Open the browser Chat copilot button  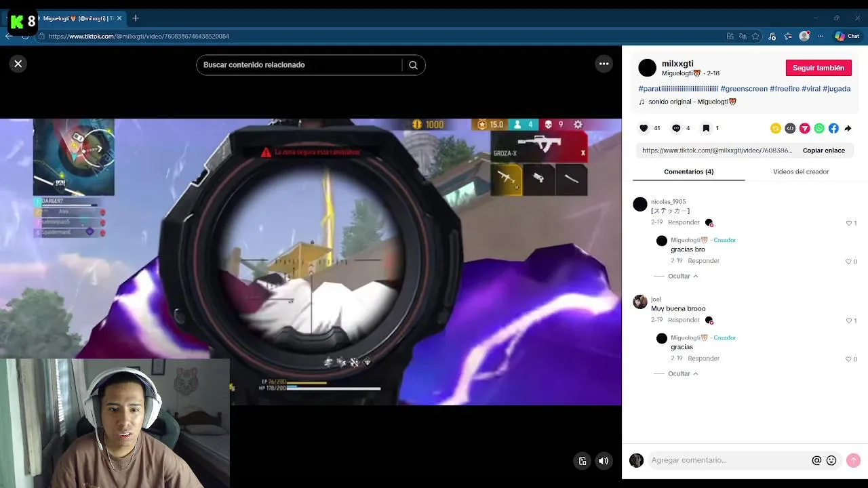pos(847,36)
